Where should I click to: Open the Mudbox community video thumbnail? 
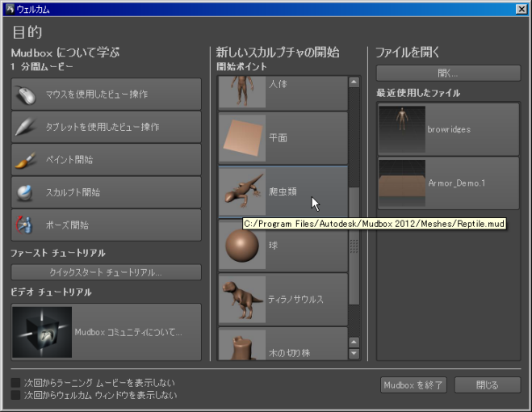tap(42, 332)
